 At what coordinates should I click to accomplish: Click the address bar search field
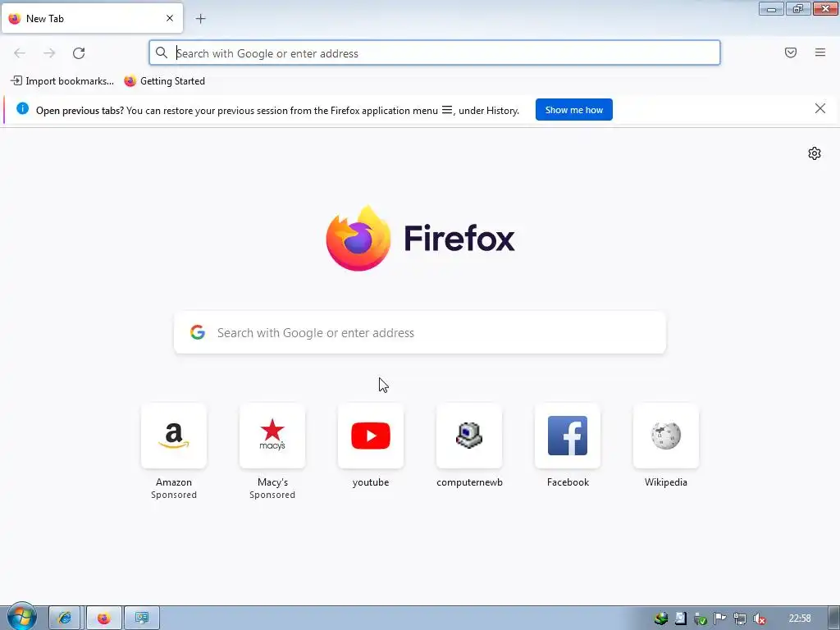pos(435,53)
